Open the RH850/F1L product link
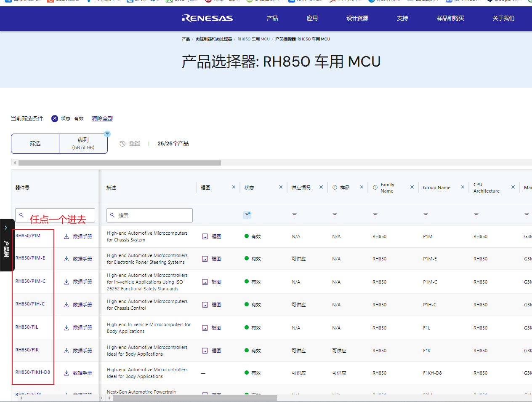The height and width of the screenshot is (402, 532). coord(27,327)
